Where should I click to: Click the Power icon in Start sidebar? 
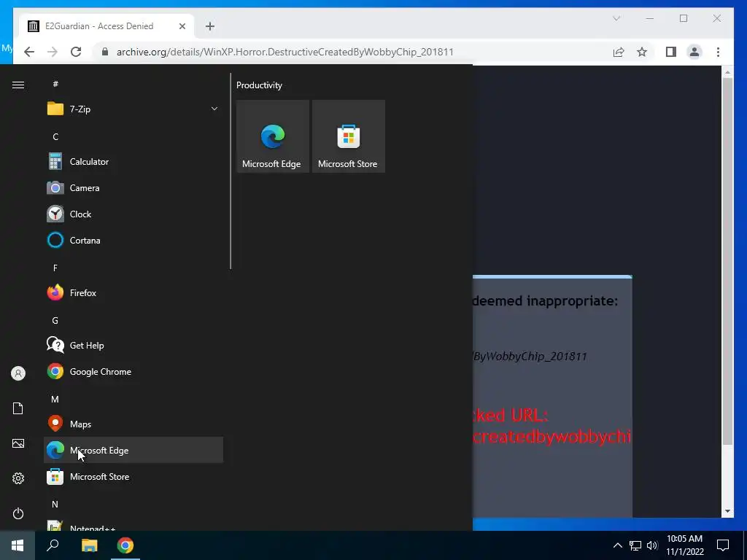coord(18,513)
